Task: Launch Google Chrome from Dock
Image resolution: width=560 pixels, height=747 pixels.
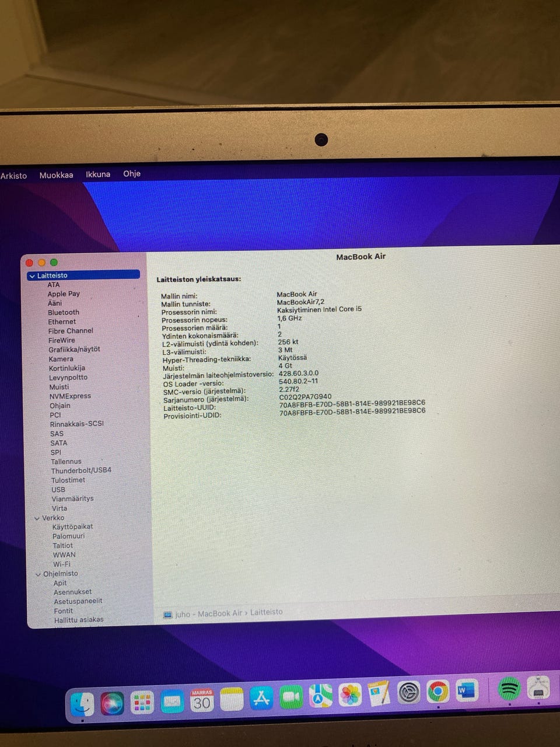Action: [437, 692]
